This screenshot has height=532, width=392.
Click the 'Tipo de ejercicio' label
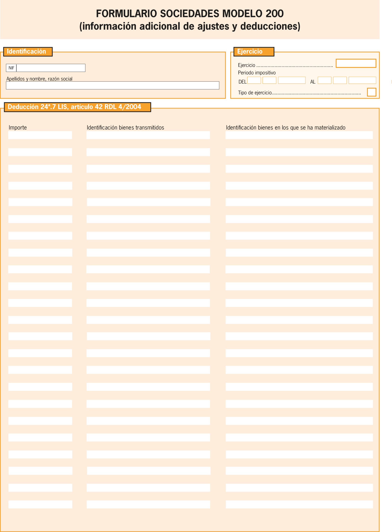pyautogui.click(x=255, y=93)
